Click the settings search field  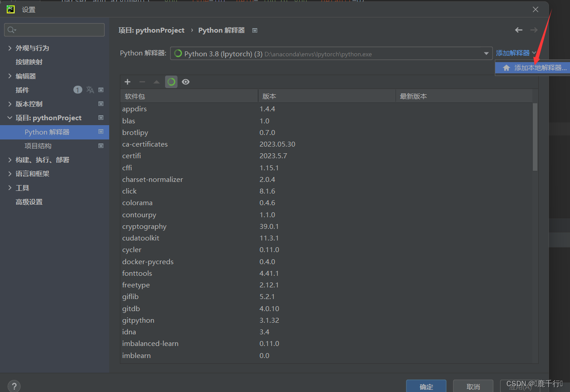pos(54,29)
